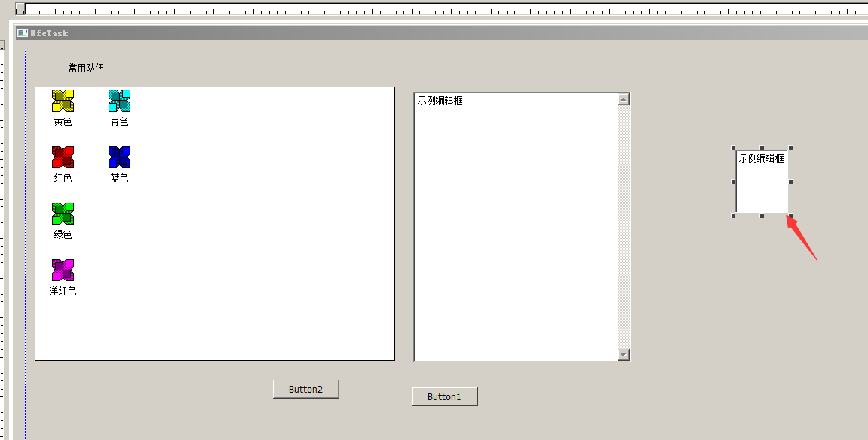Select the yellow 黄色 list icon
This screenshot has width=868, height=440.
(x=63, y=101)
